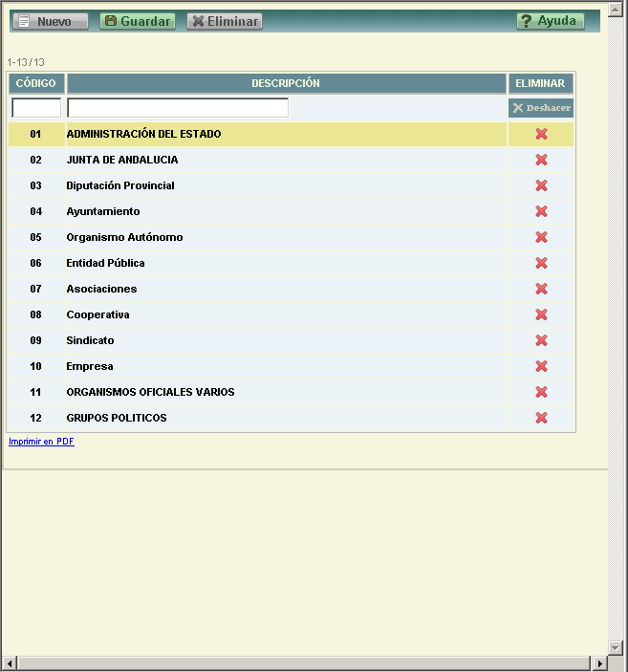Screen dimensions: 628x672
Task: Click the vertical scrollbar down arrow
Action: 615,647
